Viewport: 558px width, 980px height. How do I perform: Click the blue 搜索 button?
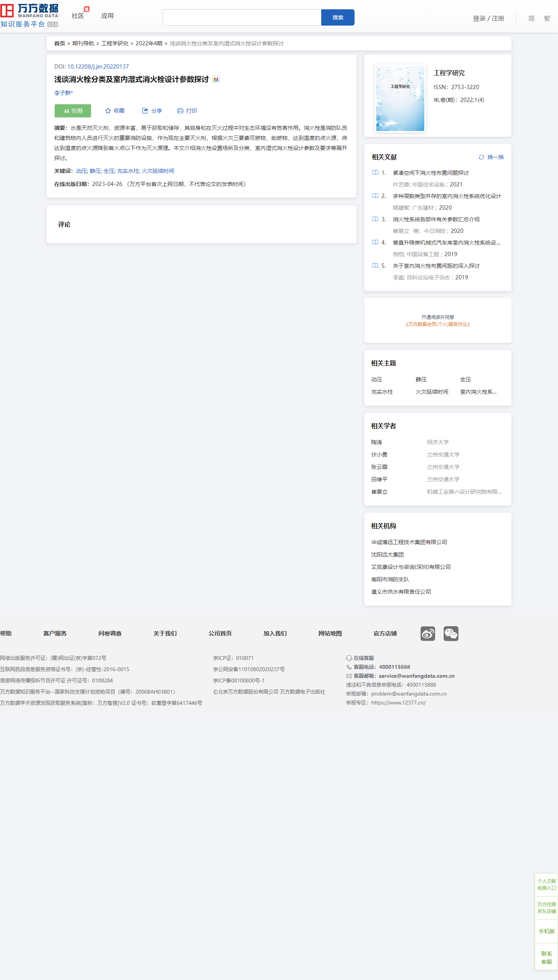coord(338,17)
